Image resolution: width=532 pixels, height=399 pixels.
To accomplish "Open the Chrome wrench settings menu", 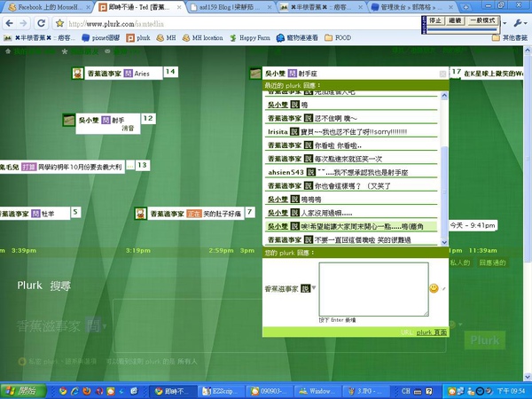I will (518, 23).
